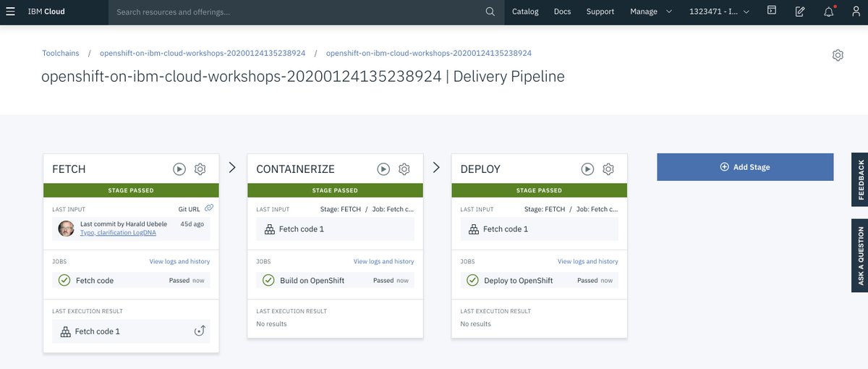Screen dimensions: 868x369
Task: Open the last openshift-on-ibm-cloud-workshops breadcrumb
Action: click(x=429, y=54)
